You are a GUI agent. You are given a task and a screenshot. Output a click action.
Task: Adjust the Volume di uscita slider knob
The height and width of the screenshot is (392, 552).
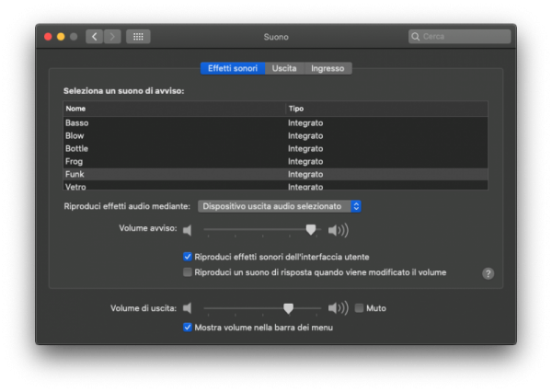(288, 308)
